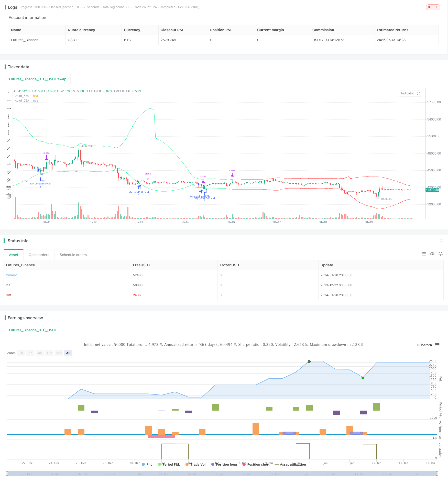Select the plot_57 indicator label

click(x=22, y=96)
